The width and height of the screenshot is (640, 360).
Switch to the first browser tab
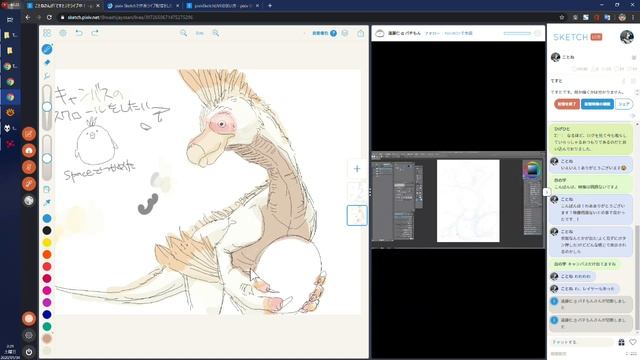pyautogui.click(x=63, y=6)
